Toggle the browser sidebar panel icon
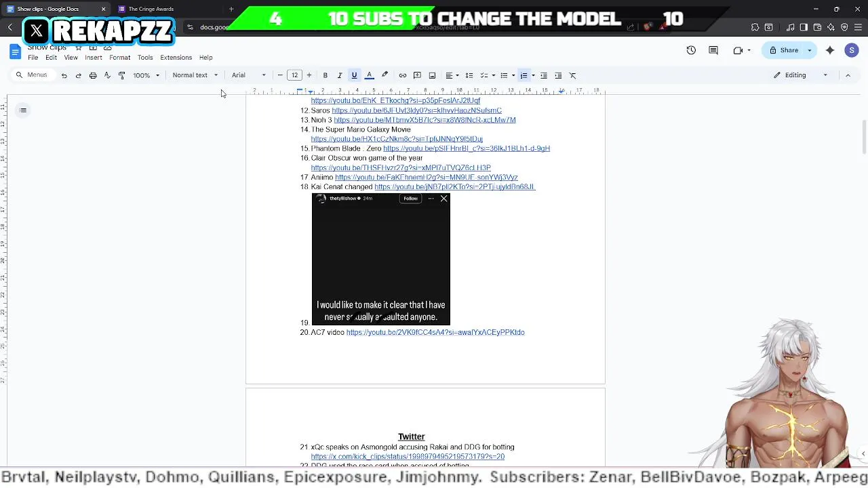 804,27
